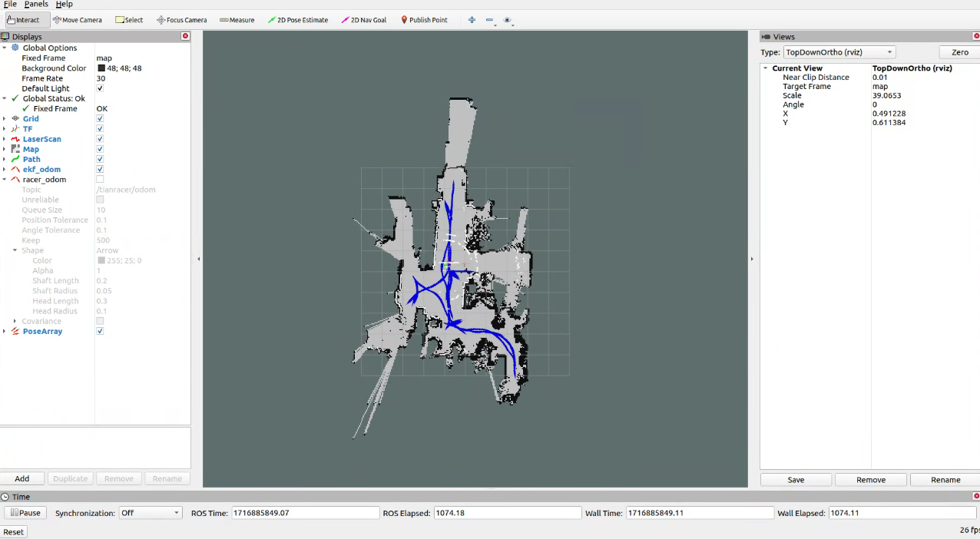
Task: Enable the racer_odom display checkbox
Action: 100,180
